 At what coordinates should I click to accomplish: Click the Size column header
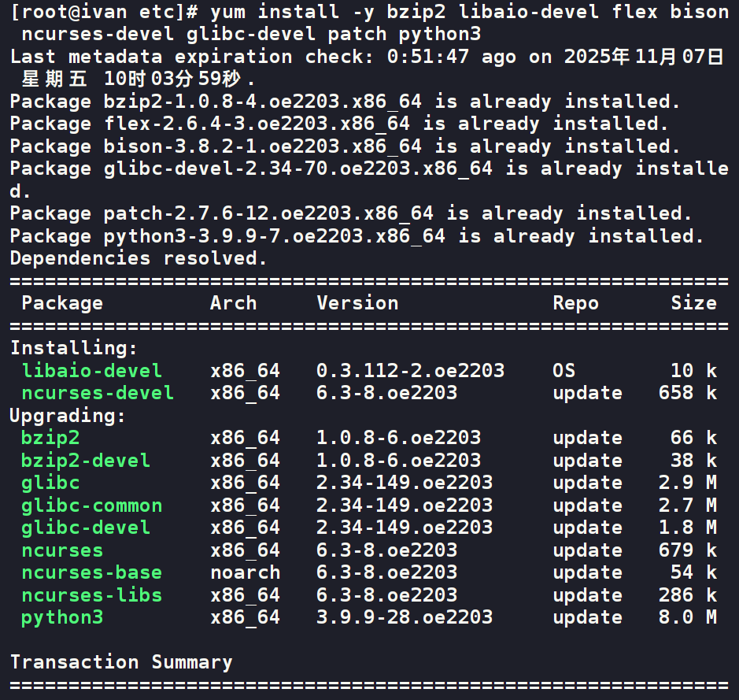coord(694,303)
